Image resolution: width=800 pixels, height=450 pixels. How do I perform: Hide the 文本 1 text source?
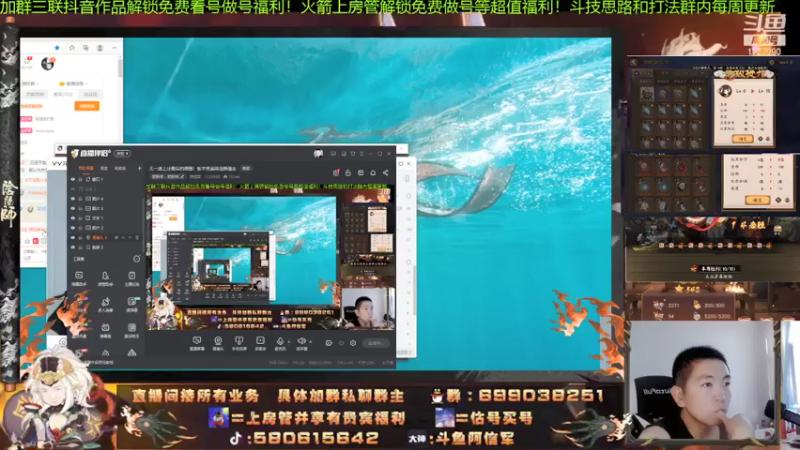coord(73,218)
